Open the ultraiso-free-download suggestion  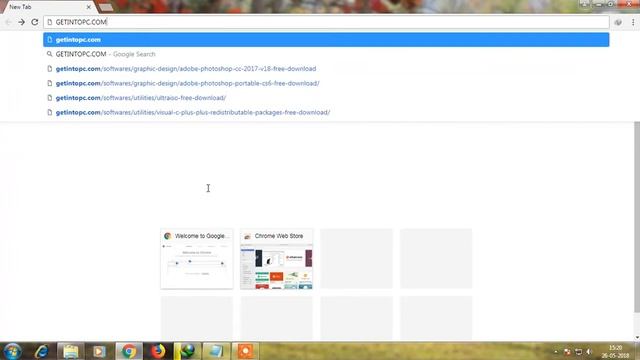(326, 98)
